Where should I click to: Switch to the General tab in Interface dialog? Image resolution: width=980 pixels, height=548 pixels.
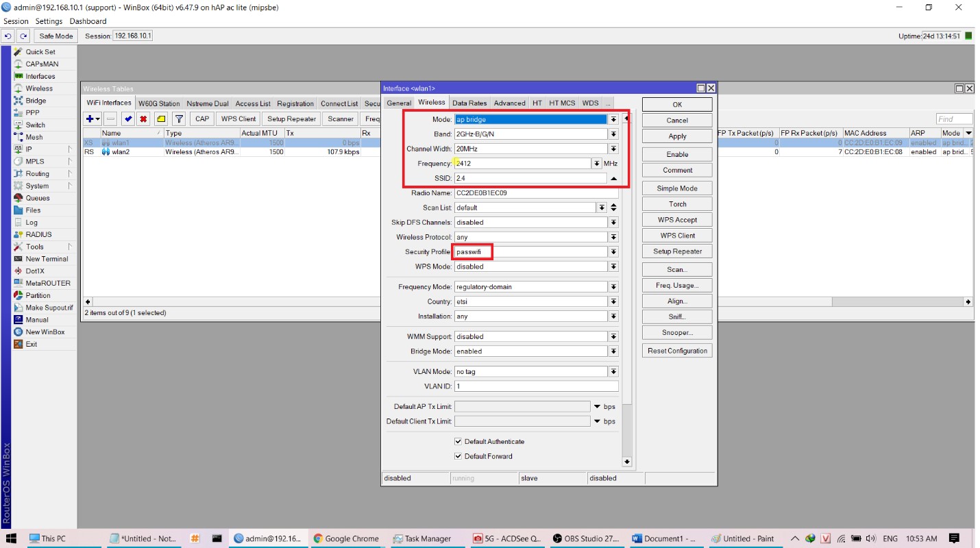click(x=399, y=103)
